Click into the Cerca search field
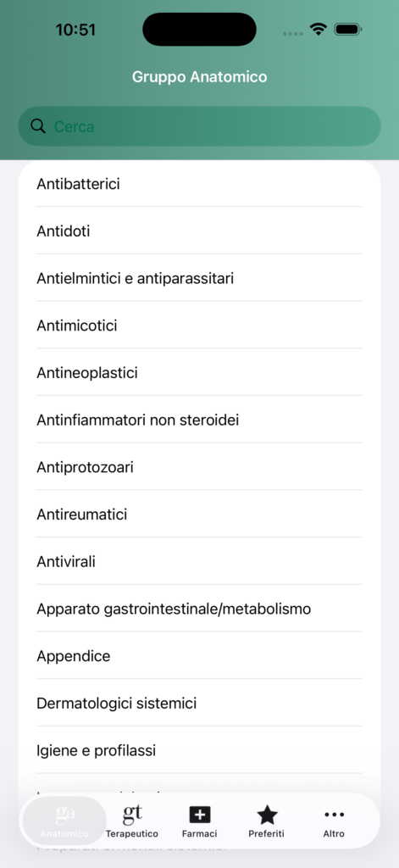The width and height of the screenshot is (399, 868). [199, 126]
